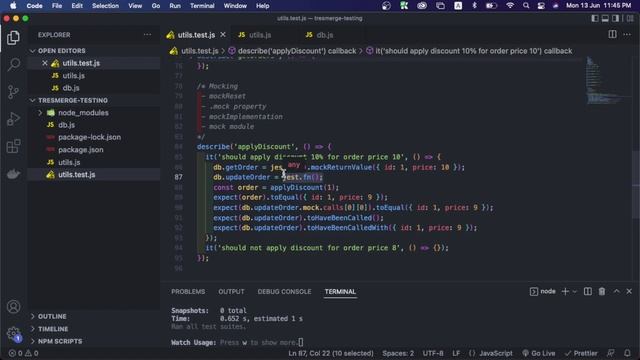The width and height of the screenshot is (640, 360).
Task: Kill terminal with trash icon
Action: pyautogui.click(x=602, y=291)
